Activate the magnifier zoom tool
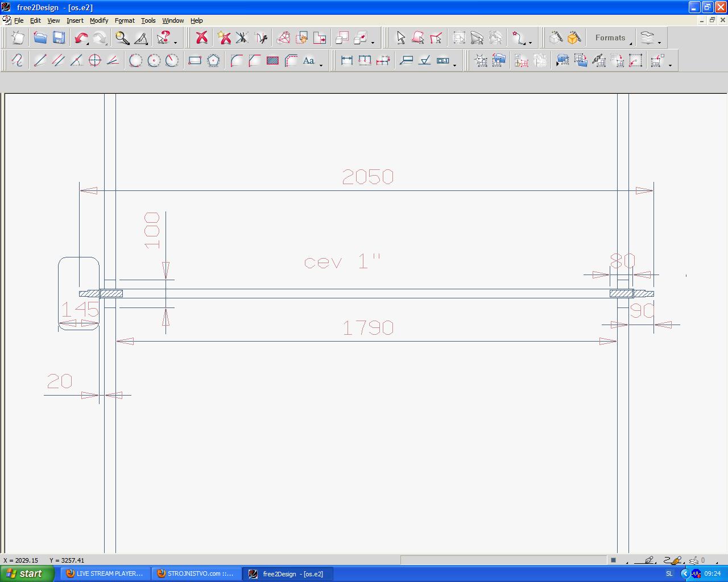Screen dimensions: 728x582 pyautogui.click(x=122, y=38)
